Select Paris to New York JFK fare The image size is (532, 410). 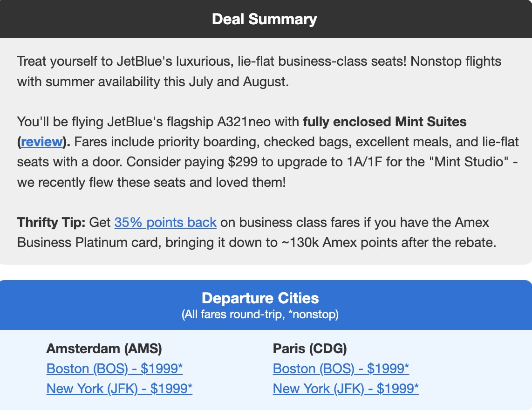pos(346,388)
